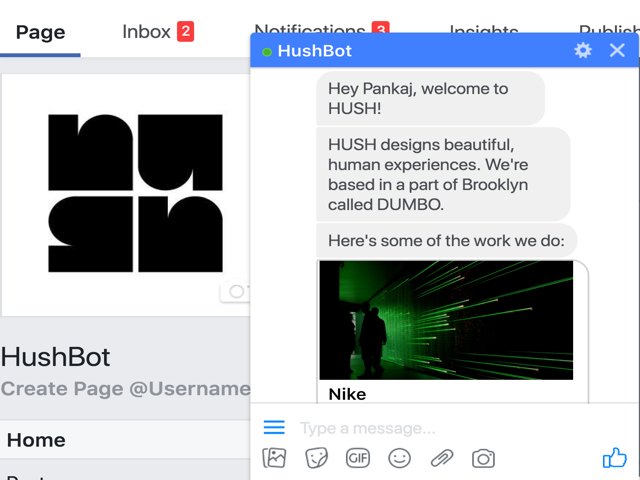Open the Notifications tab
640x480 pixels.
310,29
